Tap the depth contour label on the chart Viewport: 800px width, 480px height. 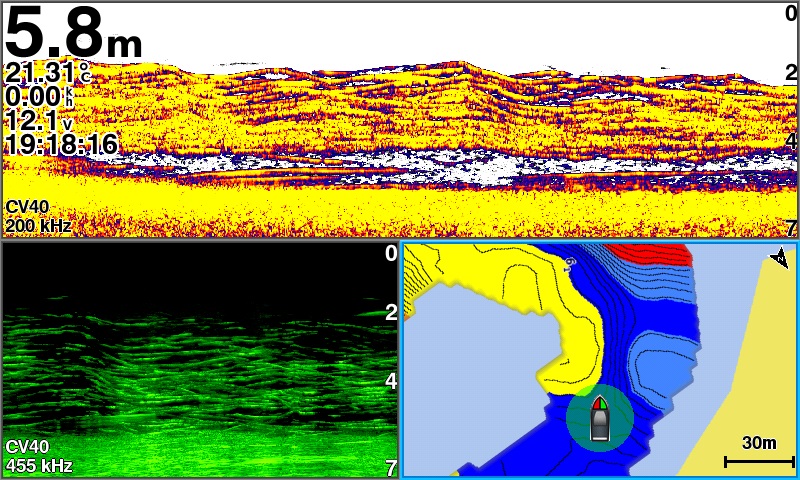click(570, 264)
